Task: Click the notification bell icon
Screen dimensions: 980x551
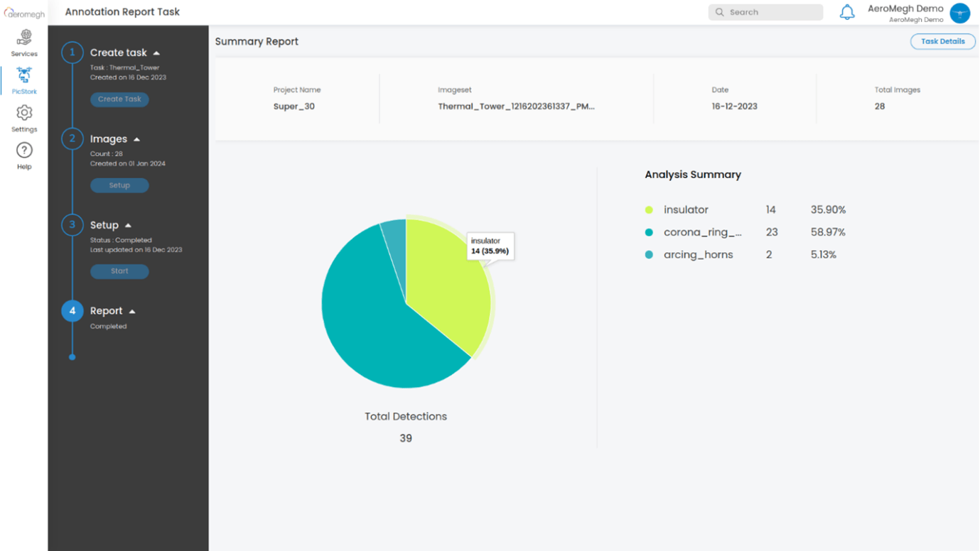Action: click(847, 12)
